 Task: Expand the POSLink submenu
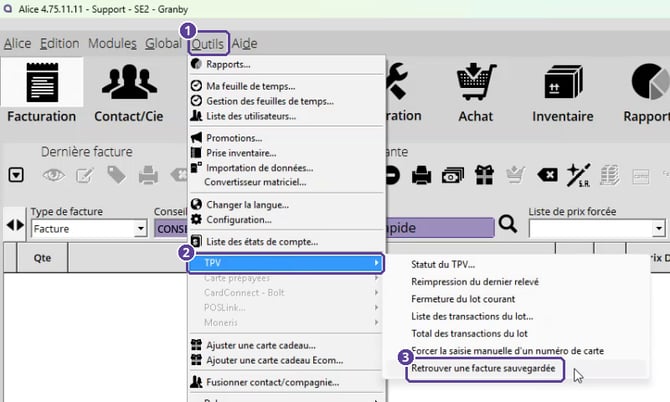[286, 308]
